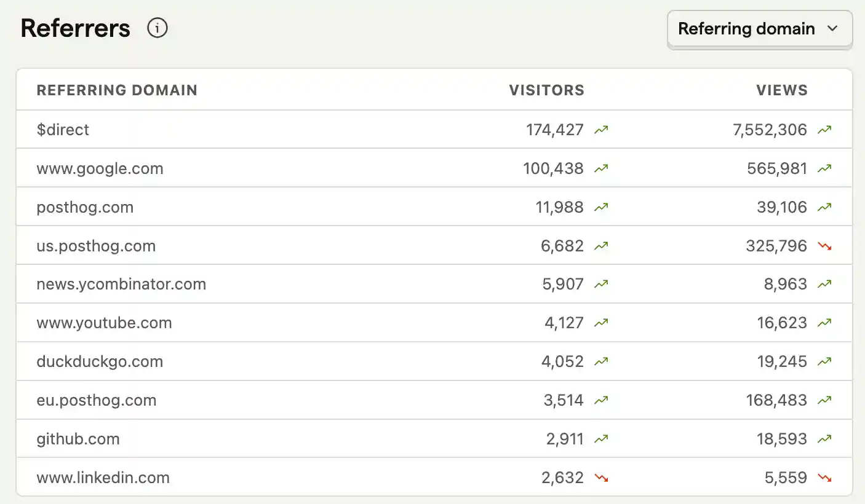Click views value 325,796
This screenshot has width=865, height=504.
[x=776, y=246]
